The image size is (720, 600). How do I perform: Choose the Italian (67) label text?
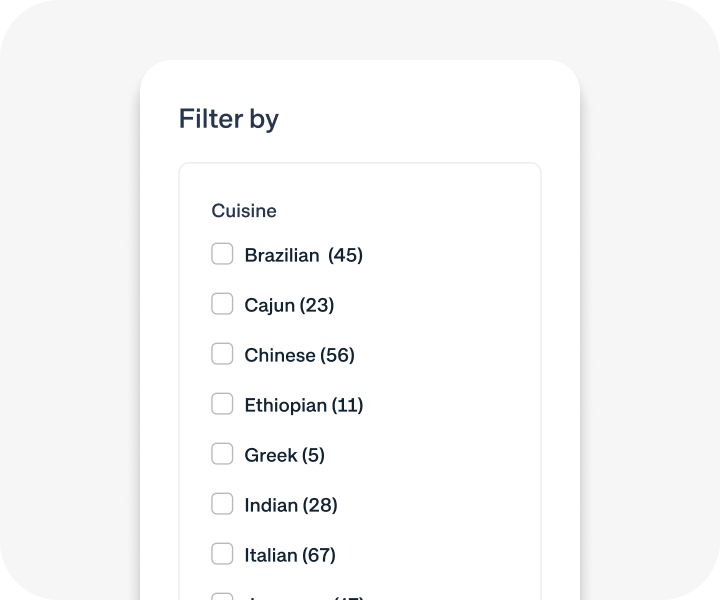tap(289, 555)
